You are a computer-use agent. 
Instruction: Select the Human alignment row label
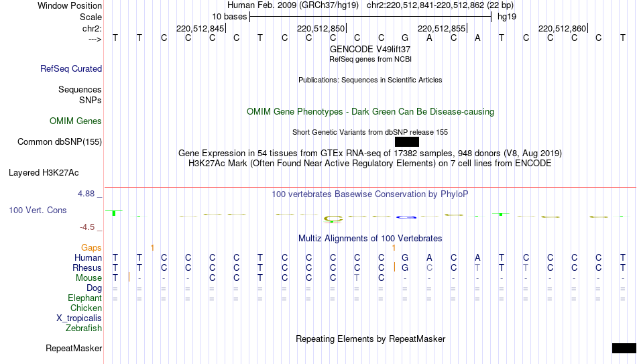coord(88,258)
